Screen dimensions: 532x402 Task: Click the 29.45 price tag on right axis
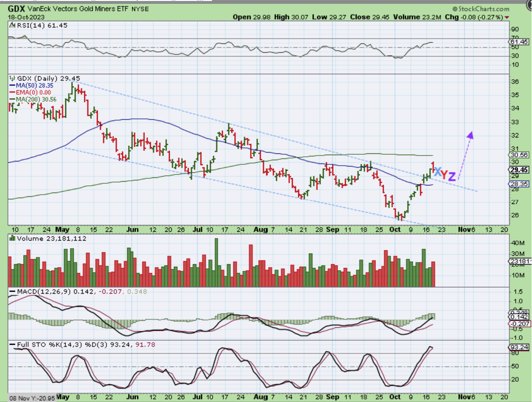[519, 170]
